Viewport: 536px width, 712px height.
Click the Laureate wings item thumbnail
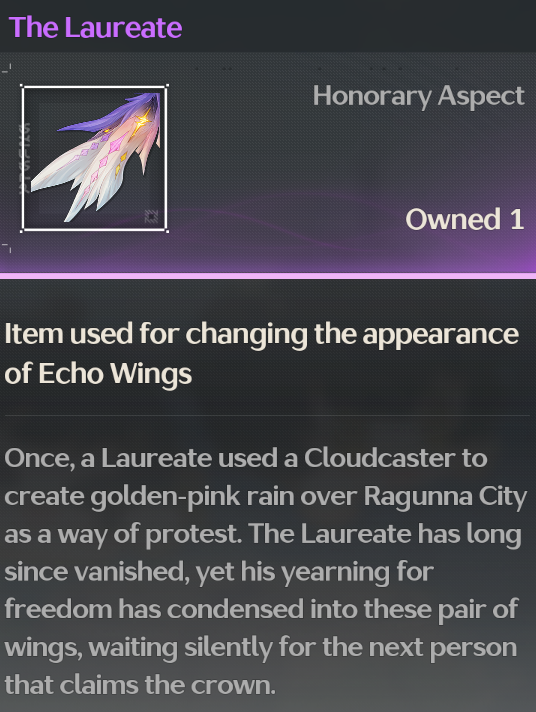pos(94,158)
